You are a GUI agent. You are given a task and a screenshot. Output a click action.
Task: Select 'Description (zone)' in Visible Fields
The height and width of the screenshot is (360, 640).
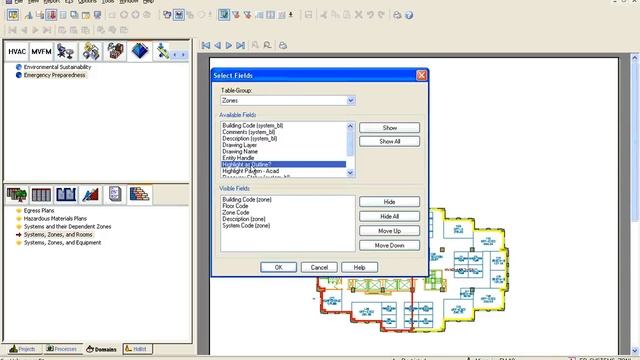244,219
